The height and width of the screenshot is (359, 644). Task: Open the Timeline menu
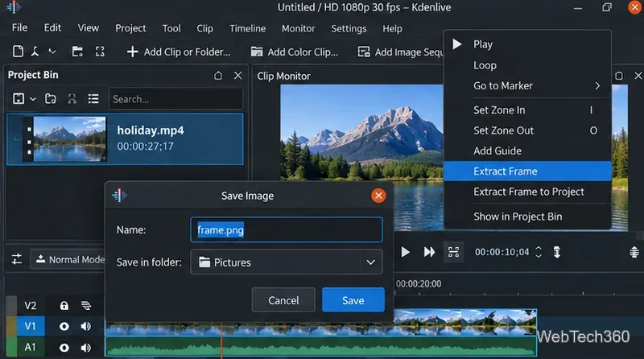tap(247, 28)
